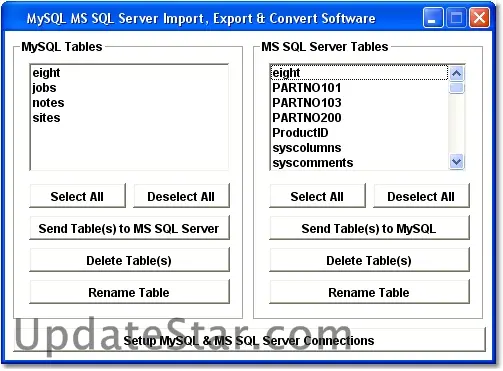Select the syscolumns table row

pyautogui.click(x=359, y=148)
